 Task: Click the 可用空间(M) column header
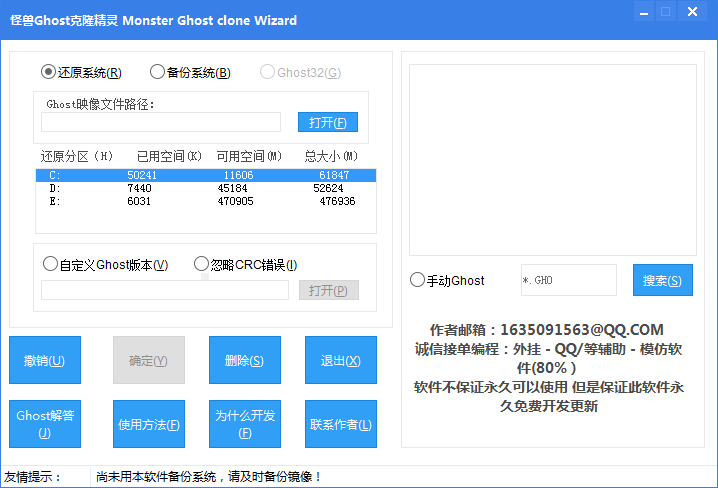click(249, 157)
